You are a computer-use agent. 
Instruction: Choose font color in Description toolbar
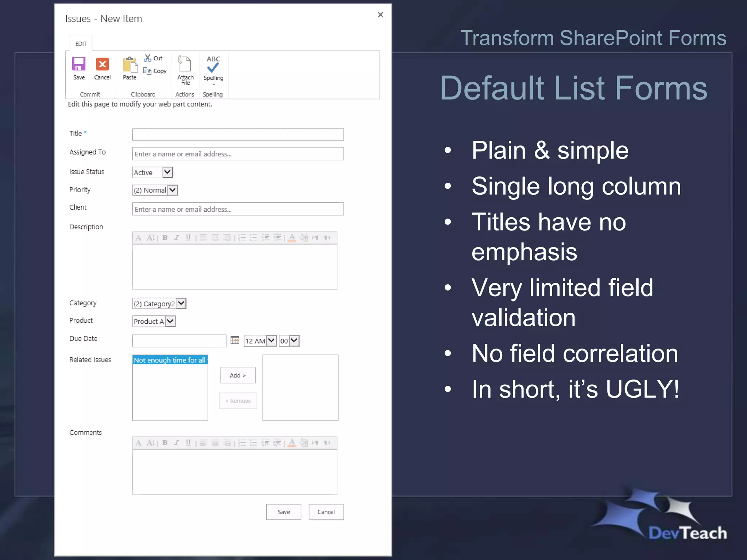coord(292,238)
